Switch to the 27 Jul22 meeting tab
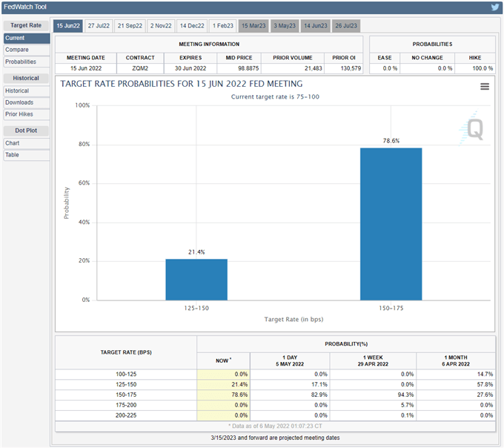This screenshot has height=448, width=504. point(99,26)
